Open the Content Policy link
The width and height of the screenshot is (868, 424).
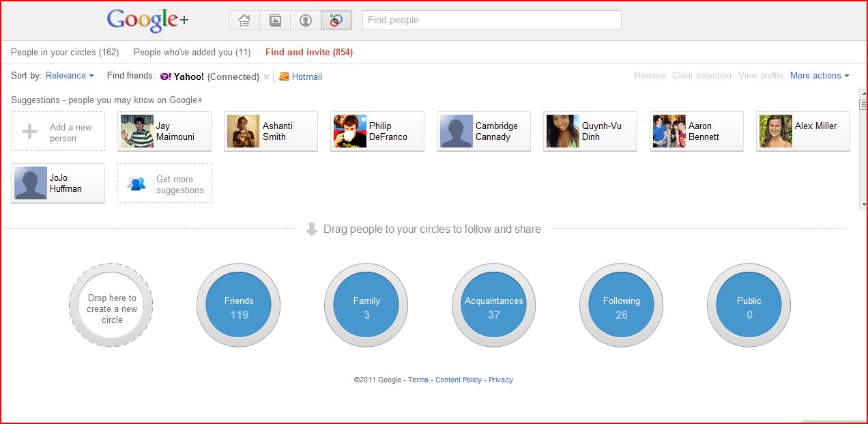[459, 380]
